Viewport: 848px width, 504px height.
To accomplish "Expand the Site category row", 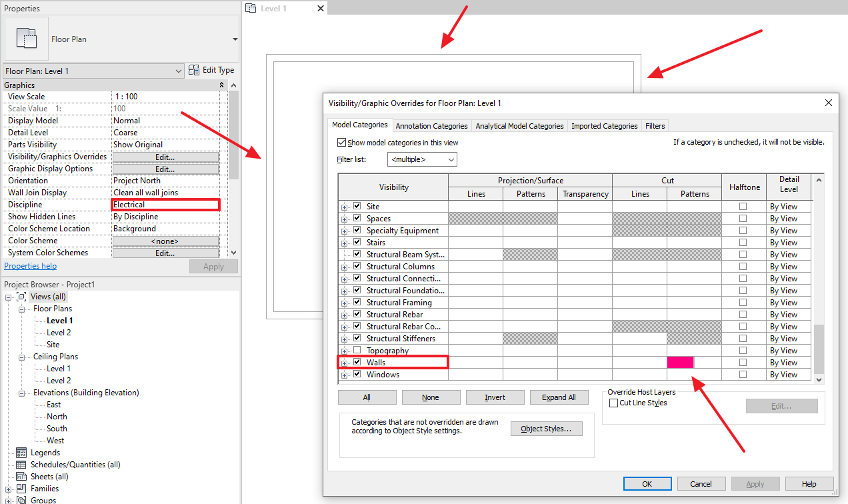I will pyautogui.click(x=345, y=207).
